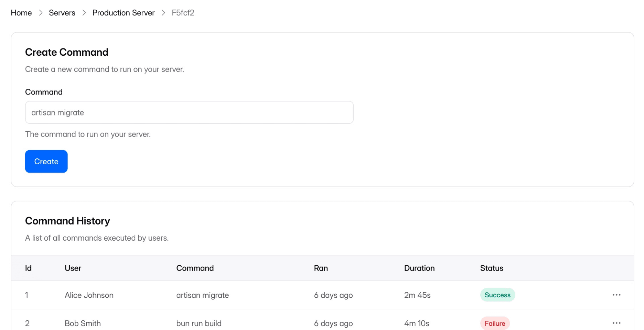Open actions menu for Alice Johnson's command
The width and height of the screenshot is (644, 330).
[x=616, y=295]
